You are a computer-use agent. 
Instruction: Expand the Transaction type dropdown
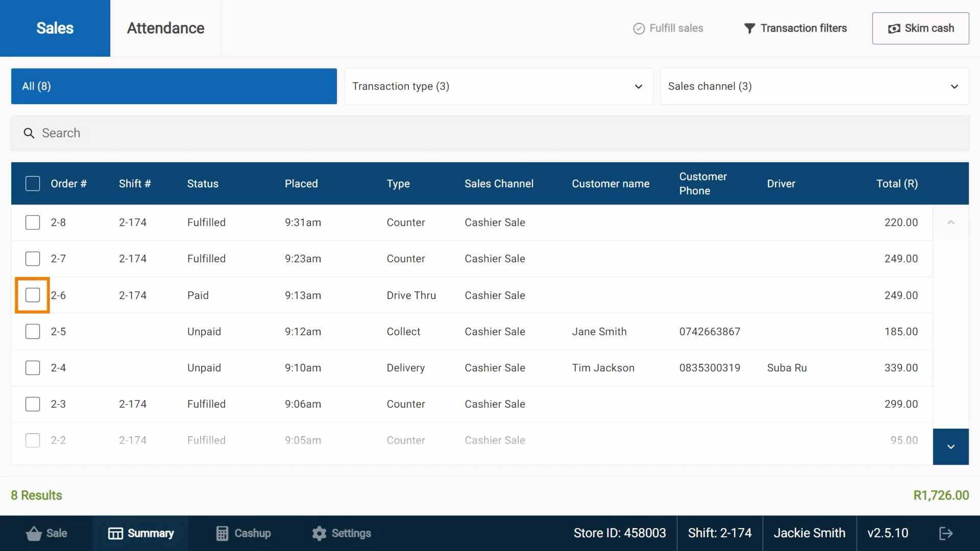pos(498,86)
